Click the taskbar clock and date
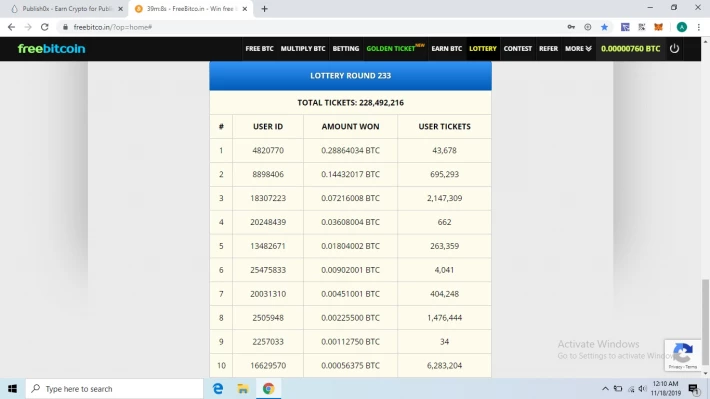 click(x=665, y=389)
